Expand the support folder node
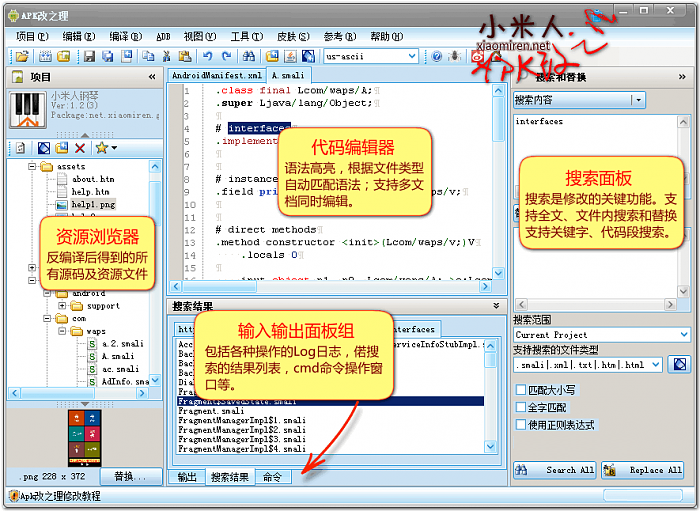Image resolution: width=700 pixels, height=511 pixels. 62,306
